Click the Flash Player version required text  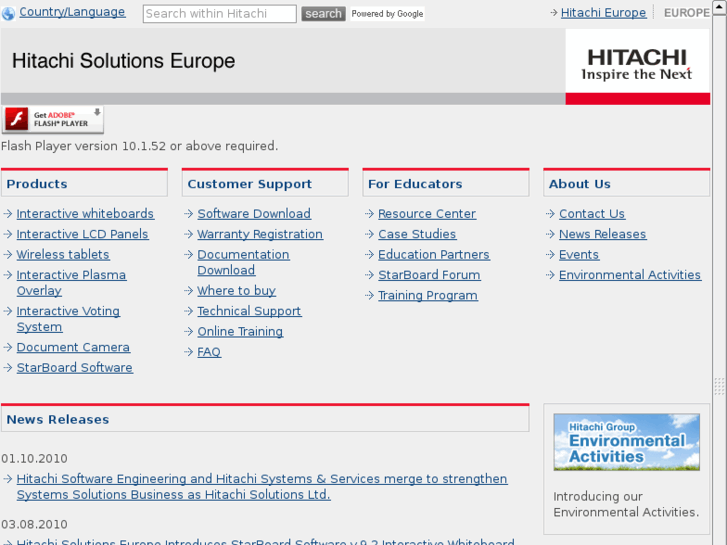click(x=140, y=146)
